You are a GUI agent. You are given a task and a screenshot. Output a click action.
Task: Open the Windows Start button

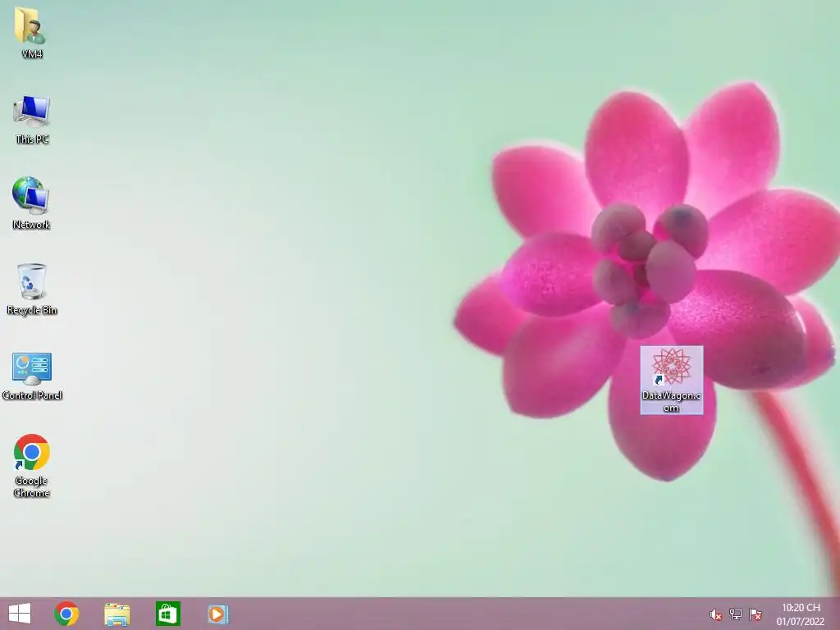[x=20, y=614]
